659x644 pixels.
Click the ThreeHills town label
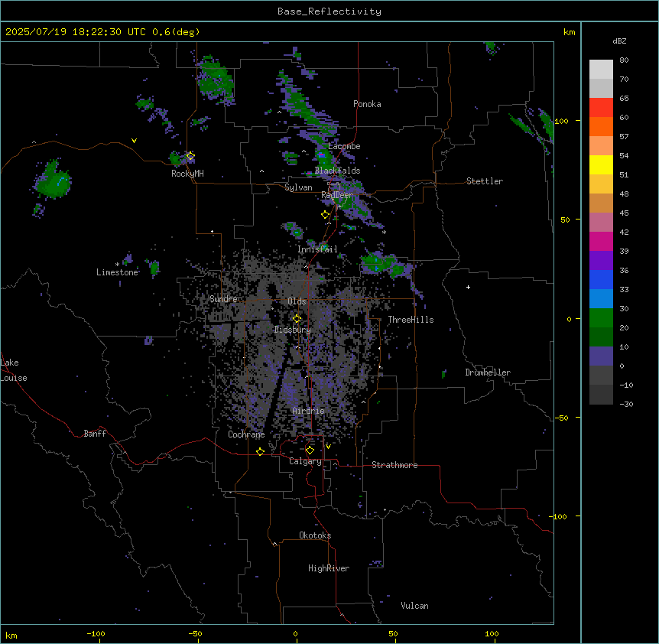click(411, 320)
